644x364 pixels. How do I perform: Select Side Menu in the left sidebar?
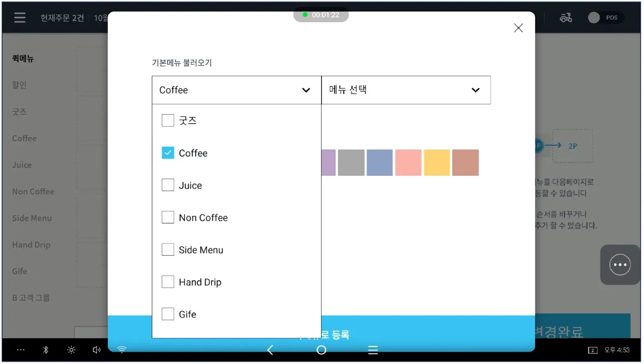[x=32, y=218]
